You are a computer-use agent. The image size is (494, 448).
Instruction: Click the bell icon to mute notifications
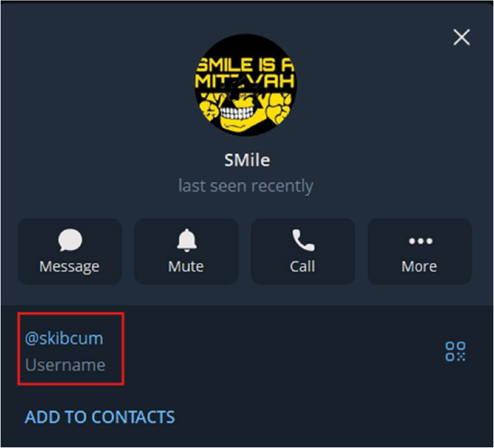coord(187,240)
